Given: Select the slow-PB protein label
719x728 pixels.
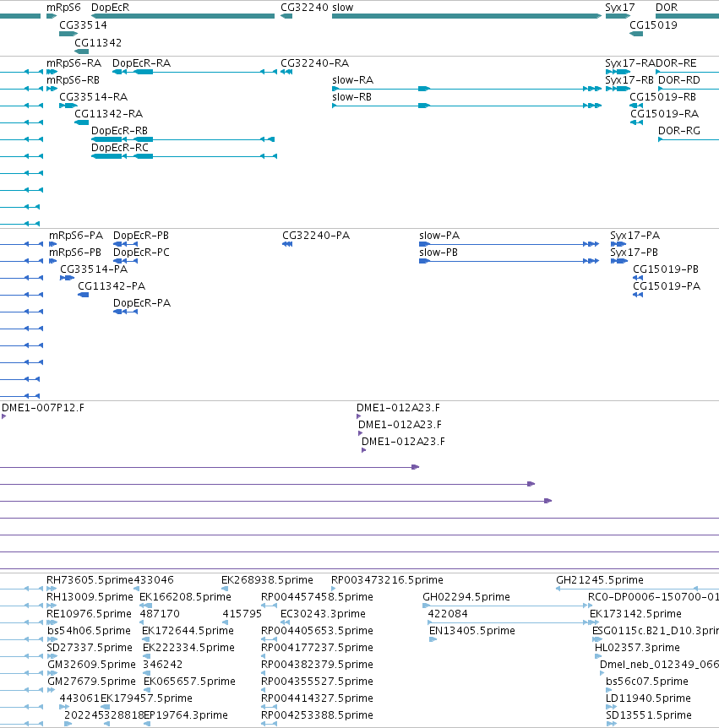Looking at the screenshot, I should [438, 253].
